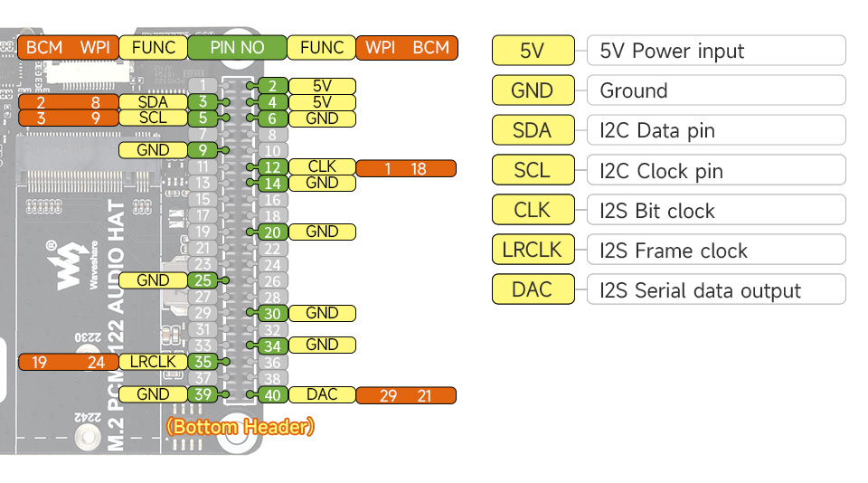868x483 pixels.
Task: Select the 'I2C Clock pin' legend description
Action: coord(716,170)
